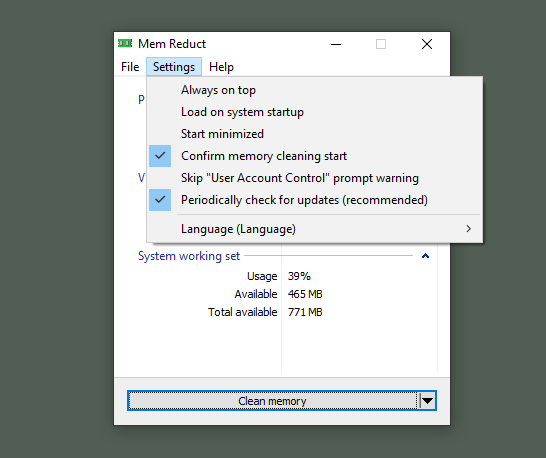Image resolution: width=546 pixels, height=458 pixels.
Task: Close the Mem Reduct window
Action: coord(427,44)
